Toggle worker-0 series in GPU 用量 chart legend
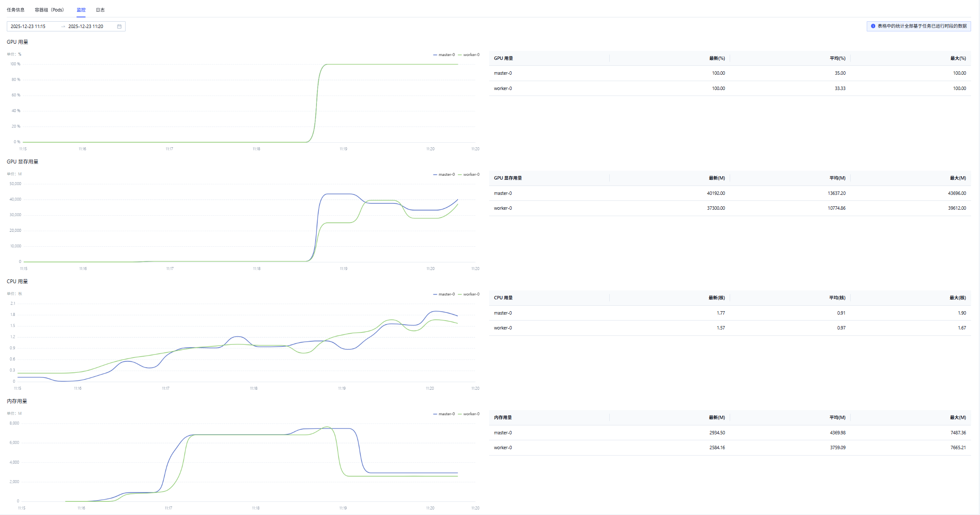Image resolution: width=980 pixels, height=515 pixels. click(469, 55)
